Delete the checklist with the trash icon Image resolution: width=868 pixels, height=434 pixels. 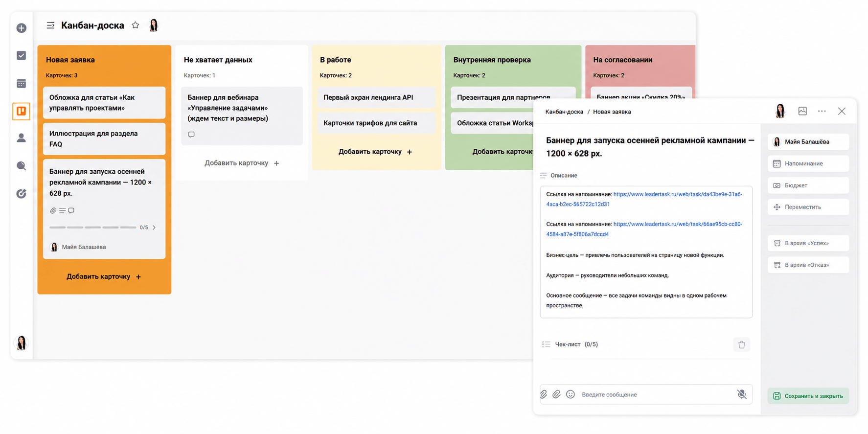click(741, 344)
